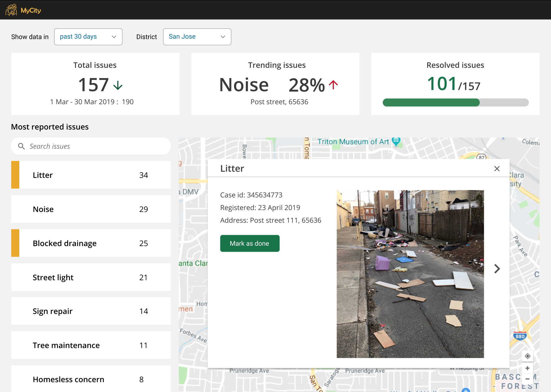Click the Triton Museum of Art marker

(396, 142)
